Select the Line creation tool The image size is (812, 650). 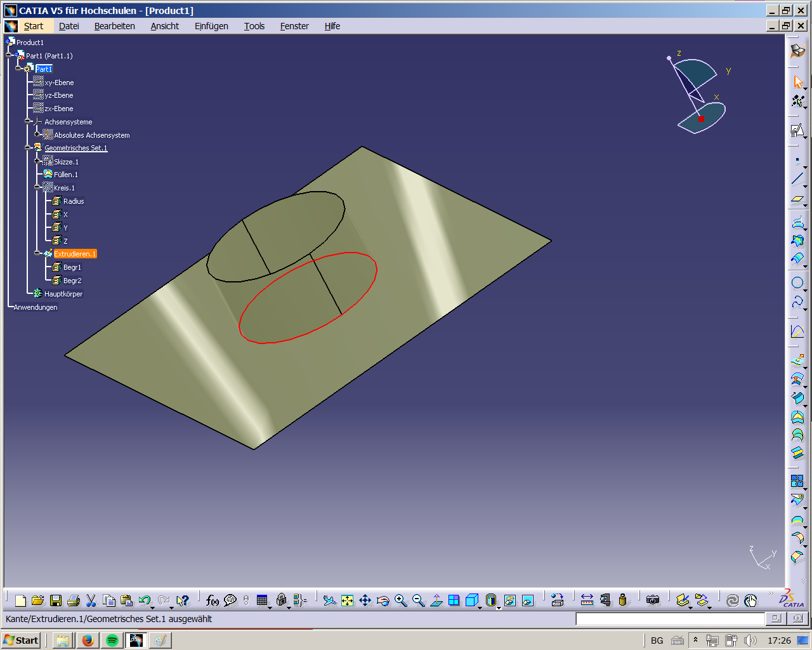(797, 180)
